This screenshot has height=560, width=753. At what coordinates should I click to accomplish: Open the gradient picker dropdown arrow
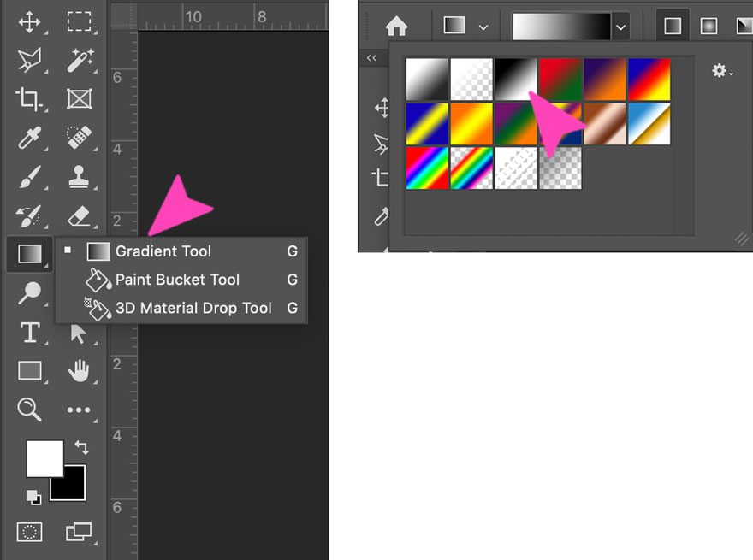click(x=620, y=27)
